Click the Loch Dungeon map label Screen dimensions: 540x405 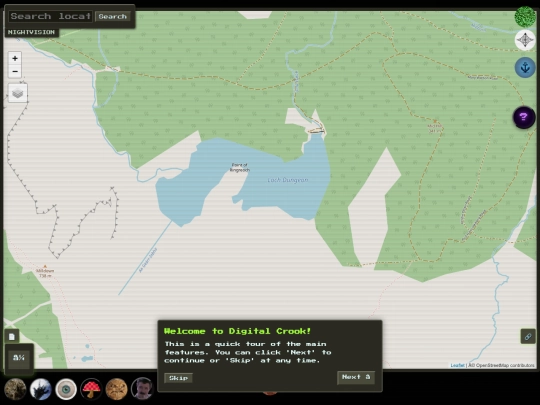[288, 180]
